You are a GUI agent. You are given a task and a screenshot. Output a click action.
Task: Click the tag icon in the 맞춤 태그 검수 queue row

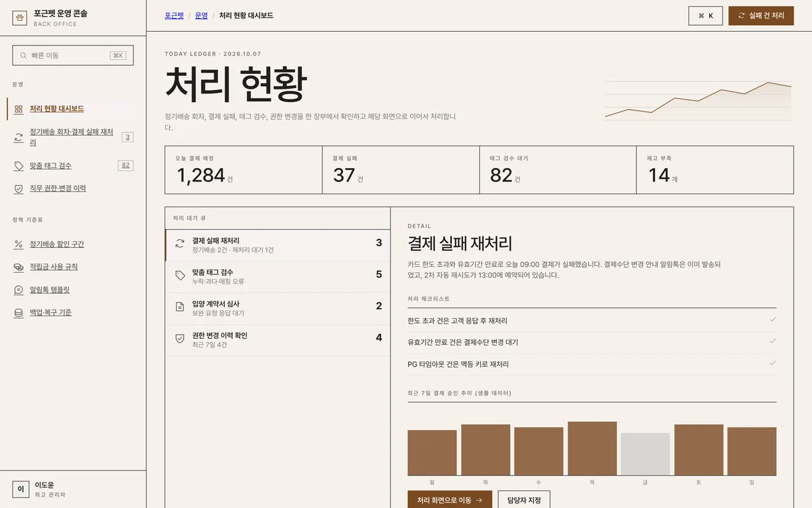coord(180,276)
